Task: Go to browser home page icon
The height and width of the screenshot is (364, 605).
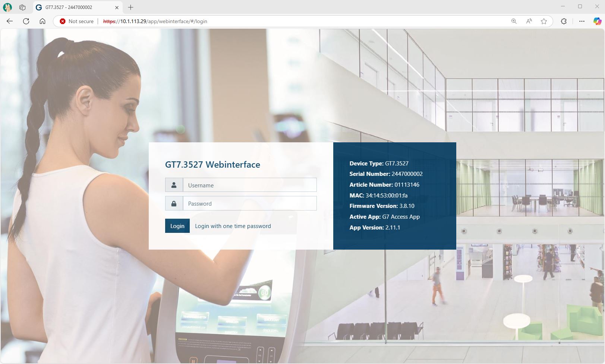Action: [42, 21]
